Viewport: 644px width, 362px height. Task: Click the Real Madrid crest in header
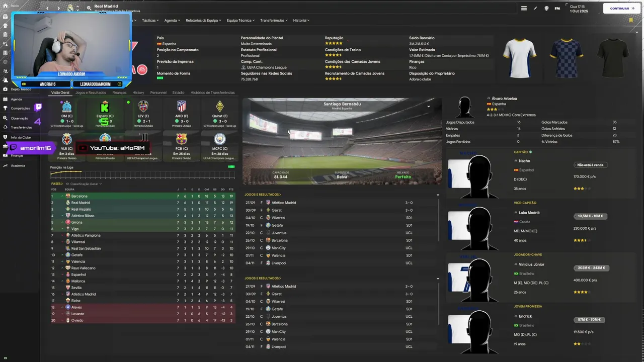[x=70, y=8]
